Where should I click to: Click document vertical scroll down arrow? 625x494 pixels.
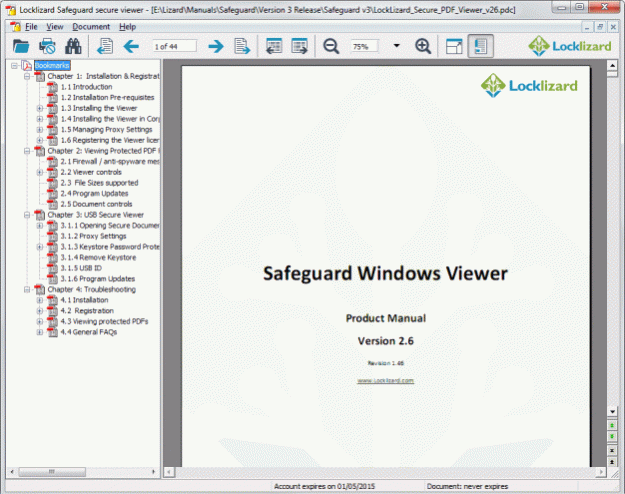click(612, 411)
